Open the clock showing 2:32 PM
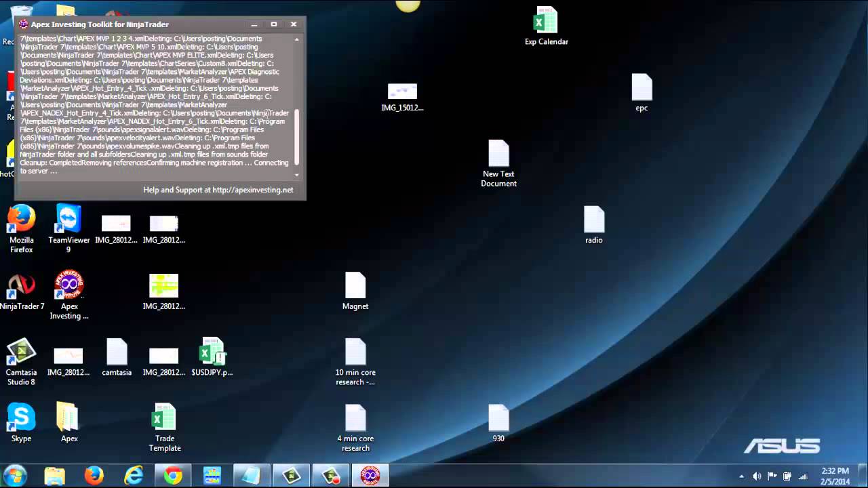 (835, 476)
